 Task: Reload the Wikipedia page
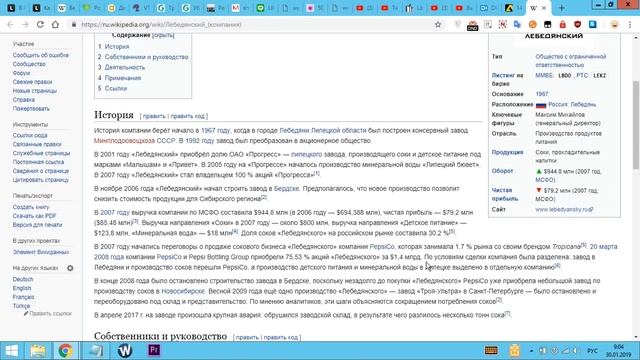pos(40,24)
